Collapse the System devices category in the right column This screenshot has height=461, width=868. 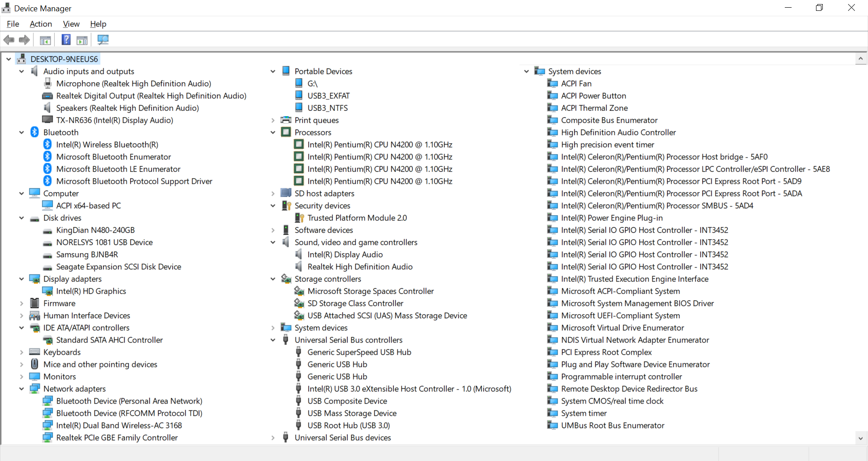(x=526, y=71)
